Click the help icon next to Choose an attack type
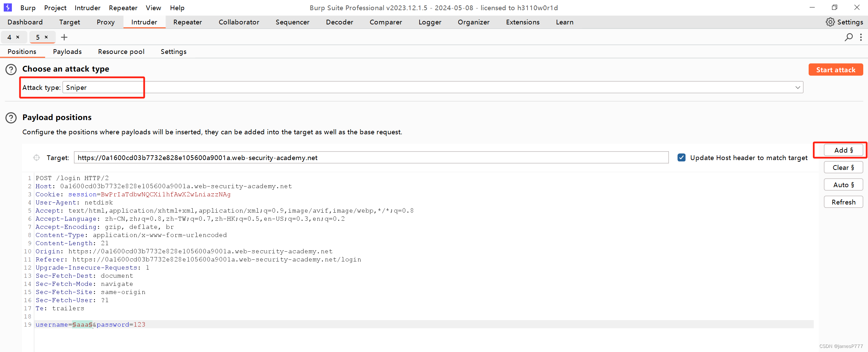Screen dimensions: 868x352 (x=11, y=69)
